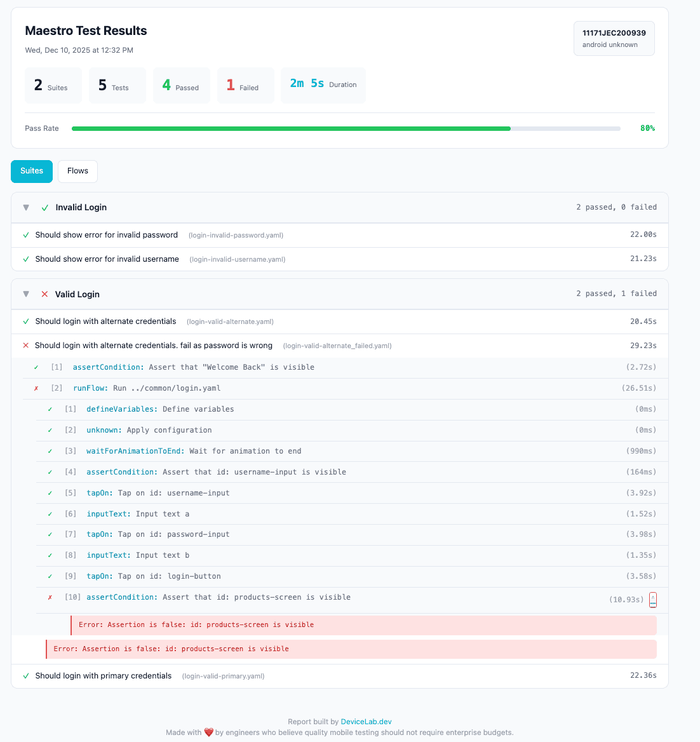Switch to the Flows tab
Image resolution: width=700 pixels, height=742 pixels.
77,171
